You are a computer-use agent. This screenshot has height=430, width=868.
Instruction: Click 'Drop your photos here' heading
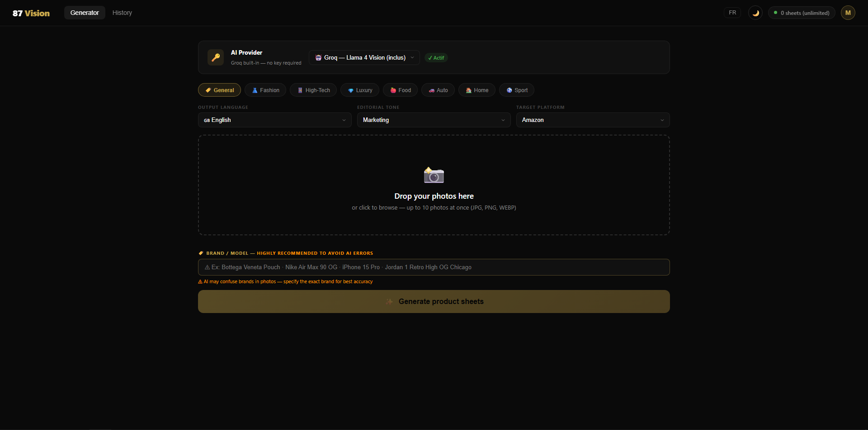(434, 196)
